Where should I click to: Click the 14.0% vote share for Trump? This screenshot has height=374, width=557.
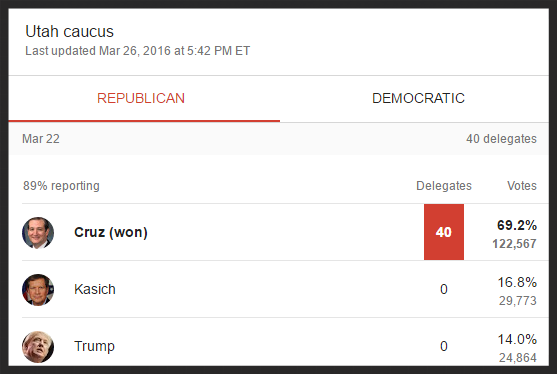click(517, 340)
